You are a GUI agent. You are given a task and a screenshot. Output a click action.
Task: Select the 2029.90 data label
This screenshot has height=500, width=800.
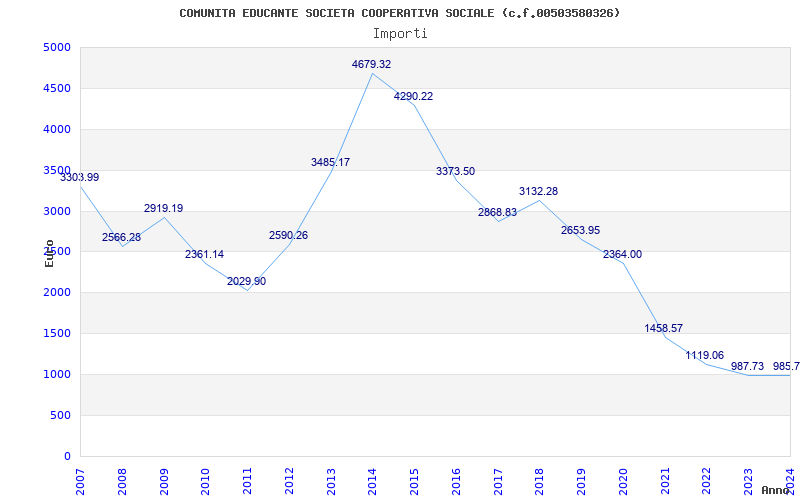pyautogui.click(x=246, y=281)
